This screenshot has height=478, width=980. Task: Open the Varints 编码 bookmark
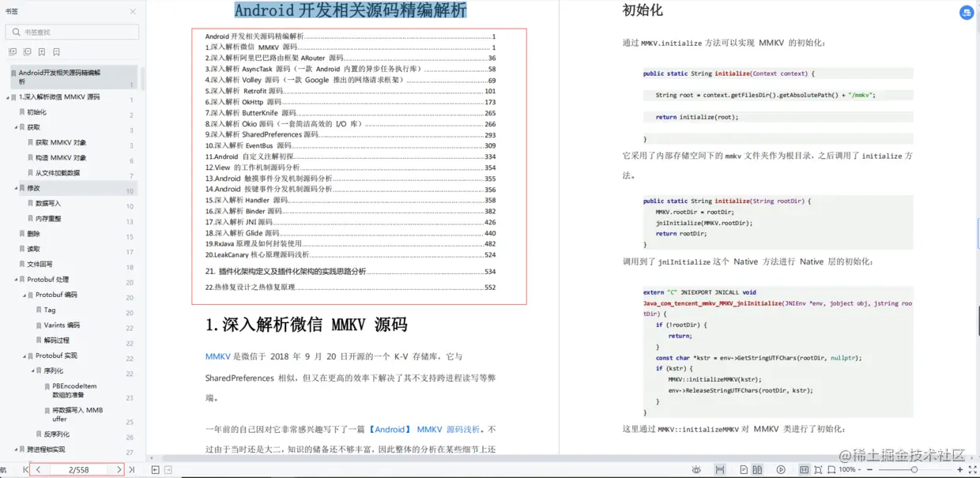62,326
